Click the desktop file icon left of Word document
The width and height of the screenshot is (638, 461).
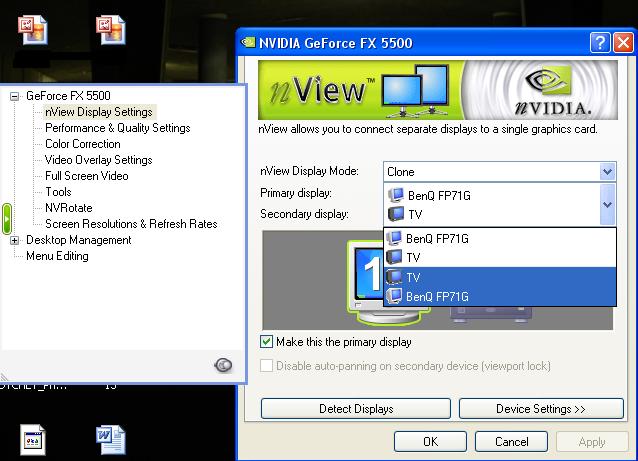[33, 438]
